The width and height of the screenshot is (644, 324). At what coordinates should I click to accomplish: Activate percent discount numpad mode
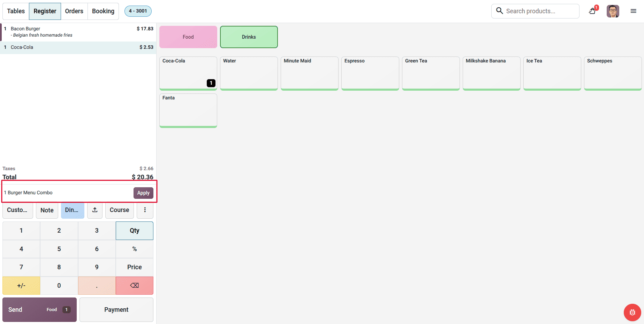pos(135,249)
